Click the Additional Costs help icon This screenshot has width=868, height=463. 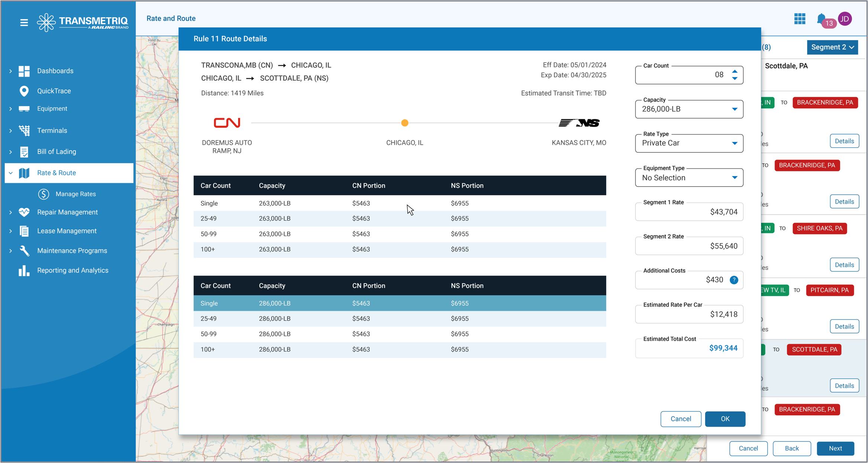(733, 280)
